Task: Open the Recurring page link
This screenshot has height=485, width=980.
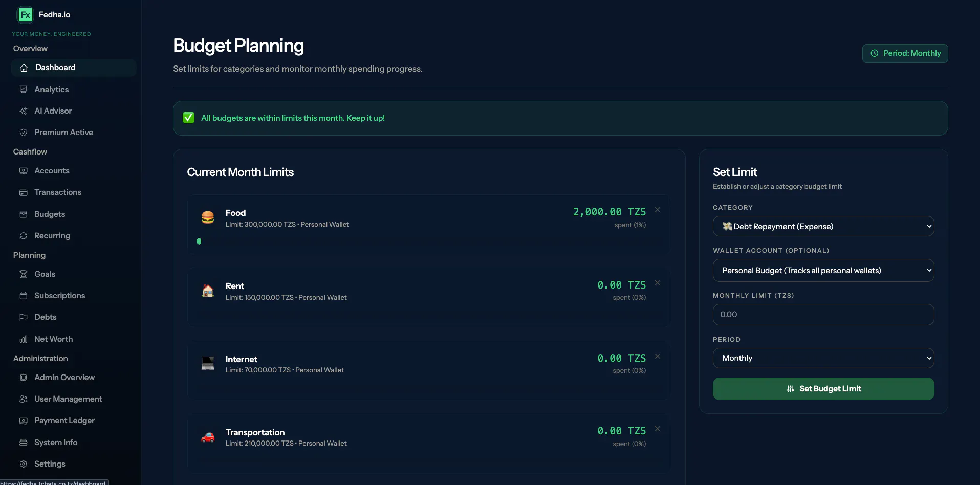Action: (x=73, y=236)
